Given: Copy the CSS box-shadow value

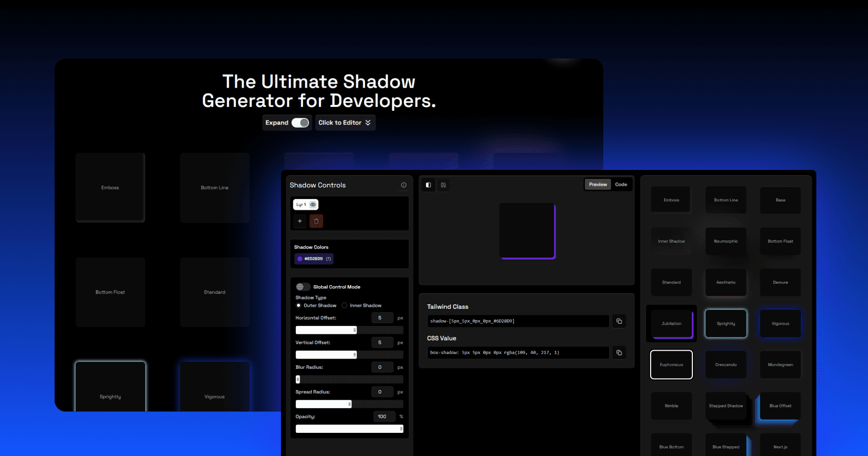Looking at the screenshot, I should tap(619, 353).
